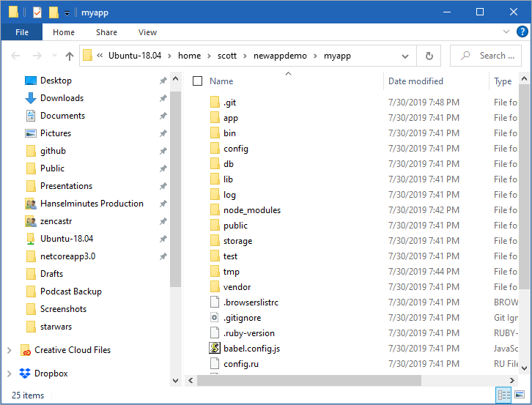
Task: Click the Refresh button in address bar
Action: 429,56
